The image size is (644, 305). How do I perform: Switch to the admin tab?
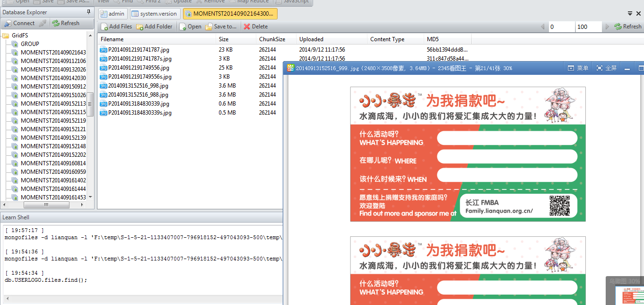113,14
